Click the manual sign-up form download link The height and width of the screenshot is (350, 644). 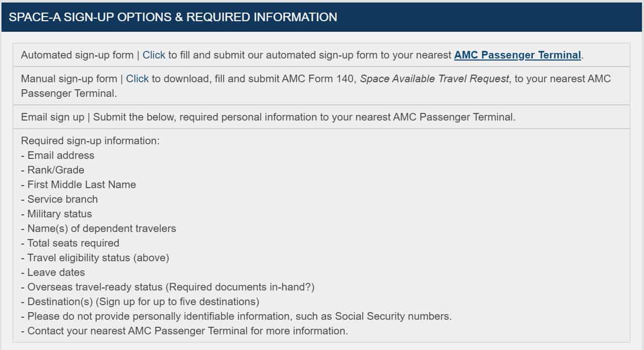click(x=137, y=79)
